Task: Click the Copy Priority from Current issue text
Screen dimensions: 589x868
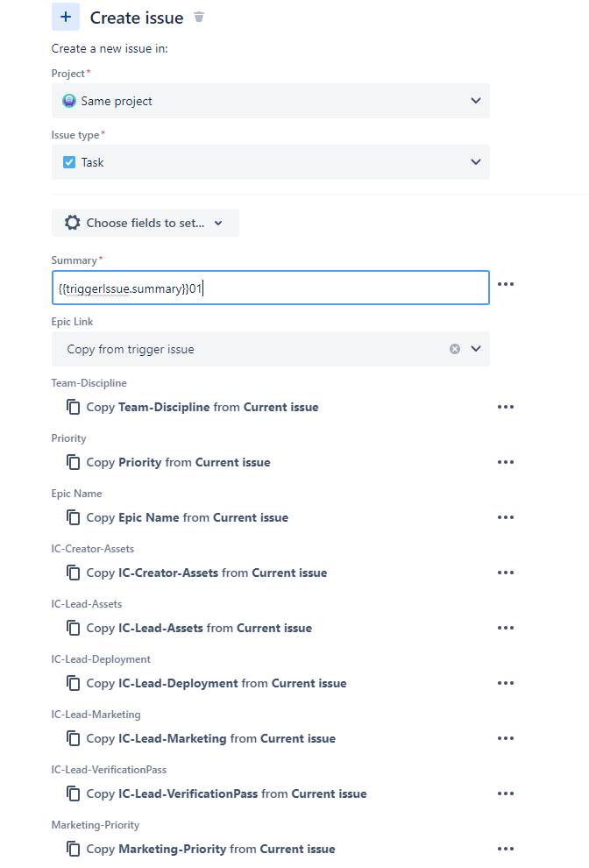Action: point(178,462)
